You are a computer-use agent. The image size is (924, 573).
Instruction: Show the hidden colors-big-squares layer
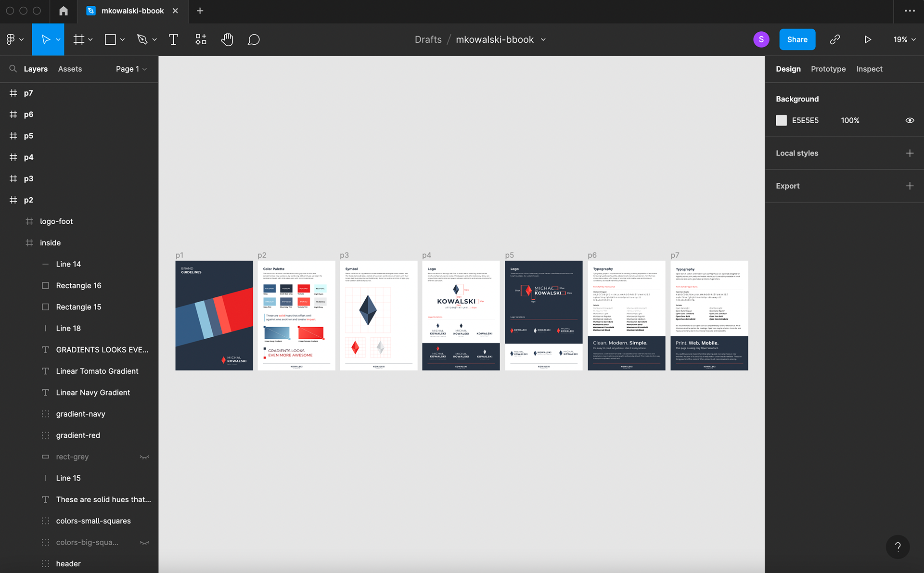click(144, 543)
